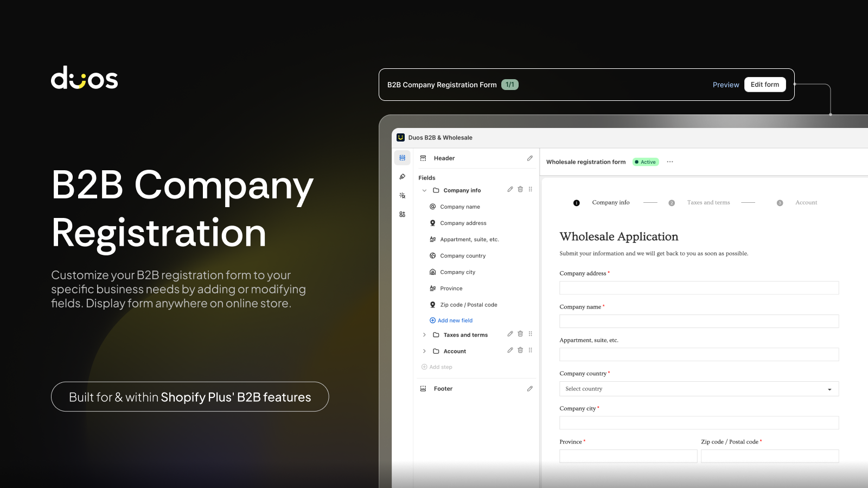Switch to the Taxes and terms step

pyautogui.click(x=709, y=202)
